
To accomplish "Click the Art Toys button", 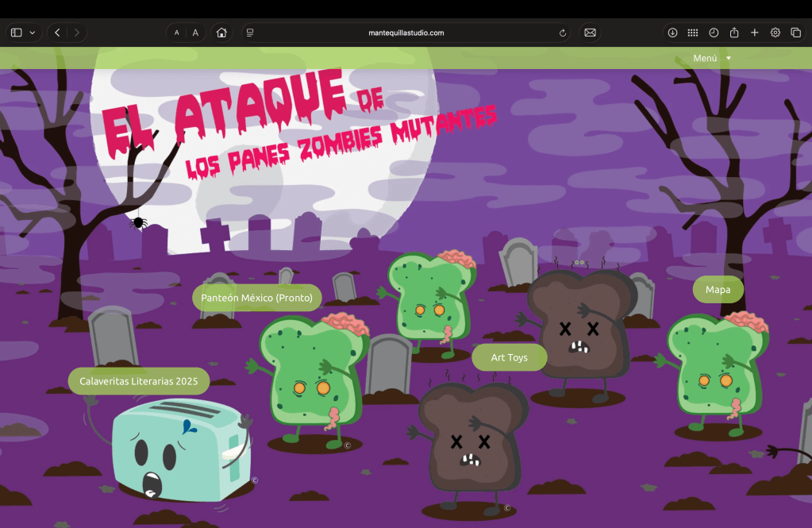I will [510, 357].
